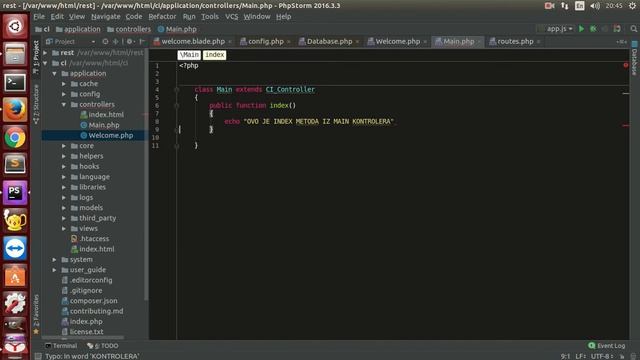
Task: Toggle fold marker for class Main
Action: click(x=177, y=90)
